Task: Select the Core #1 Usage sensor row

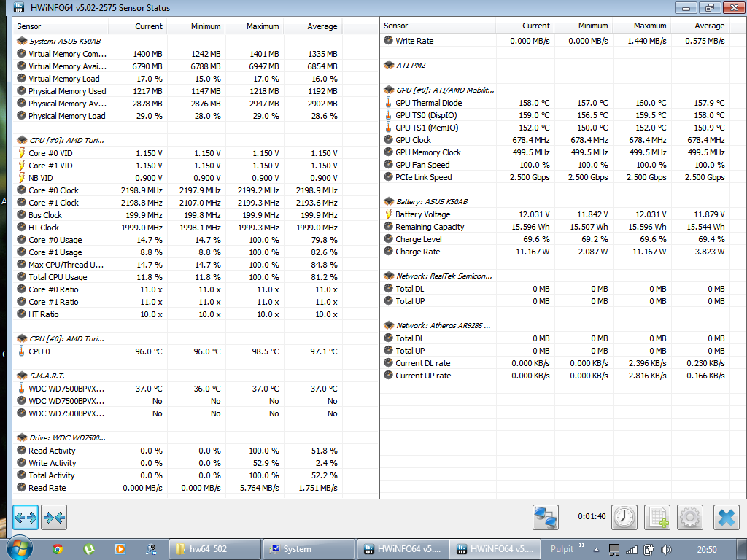Action: 177,252
